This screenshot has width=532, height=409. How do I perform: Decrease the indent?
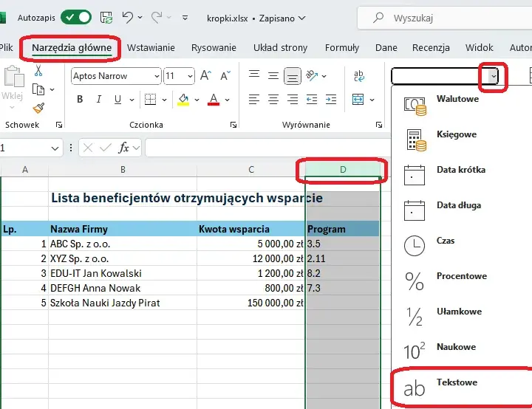tap(312, 100)
